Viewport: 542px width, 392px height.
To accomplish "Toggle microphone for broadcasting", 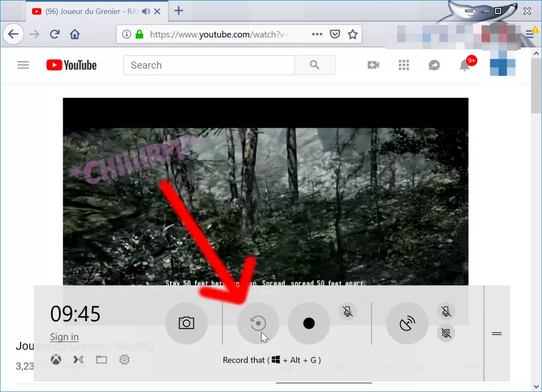I will tap(446, 311).
